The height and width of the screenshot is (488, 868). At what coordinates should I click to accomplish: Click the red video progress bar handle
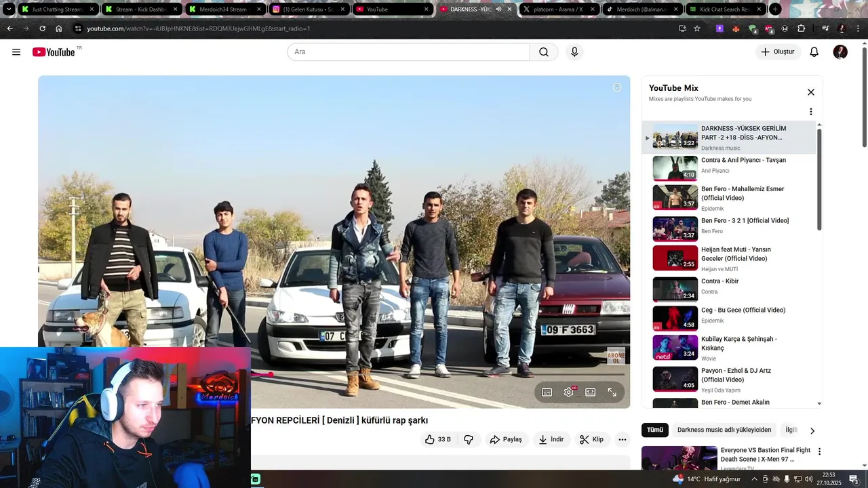tap(270, 374)
